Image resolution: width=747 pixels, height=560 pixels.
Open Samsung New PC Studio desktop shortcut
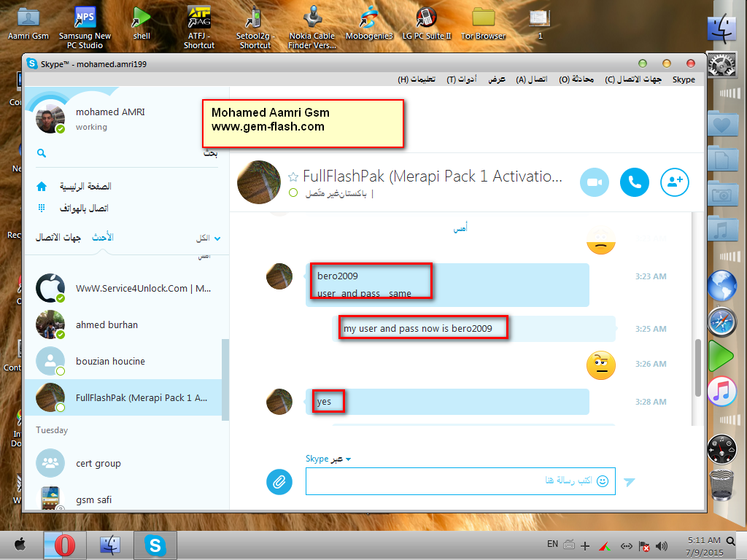85,28
